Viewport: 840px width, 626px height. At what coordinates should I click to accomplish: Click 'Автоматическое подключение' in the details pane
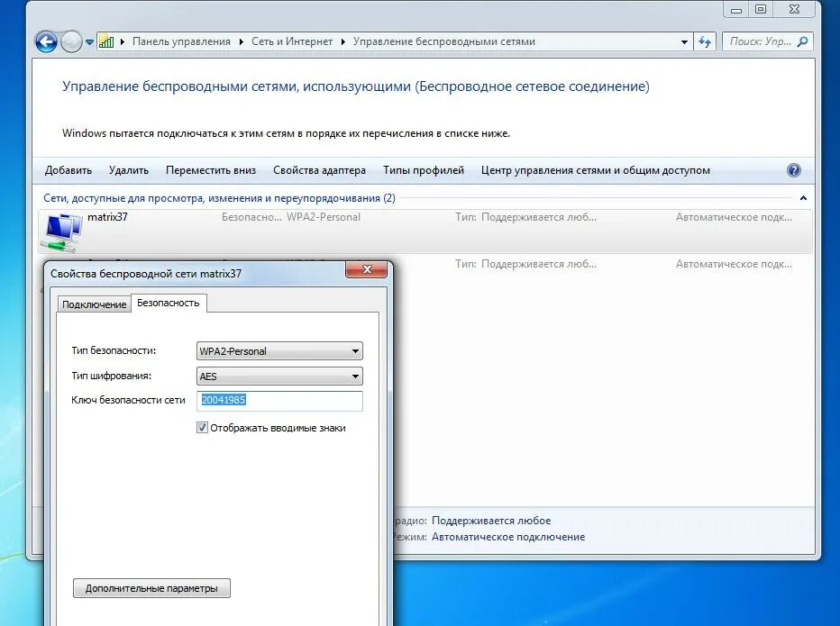point(508,537)
